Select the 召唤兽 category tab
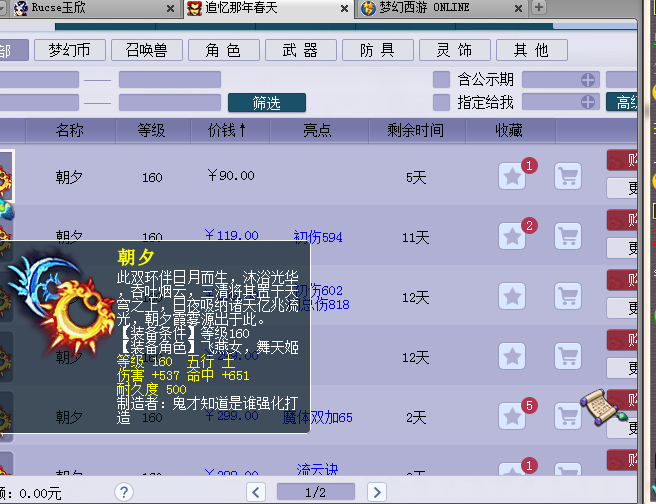Viewport: 656px width, 504px height. pos(147,50)
